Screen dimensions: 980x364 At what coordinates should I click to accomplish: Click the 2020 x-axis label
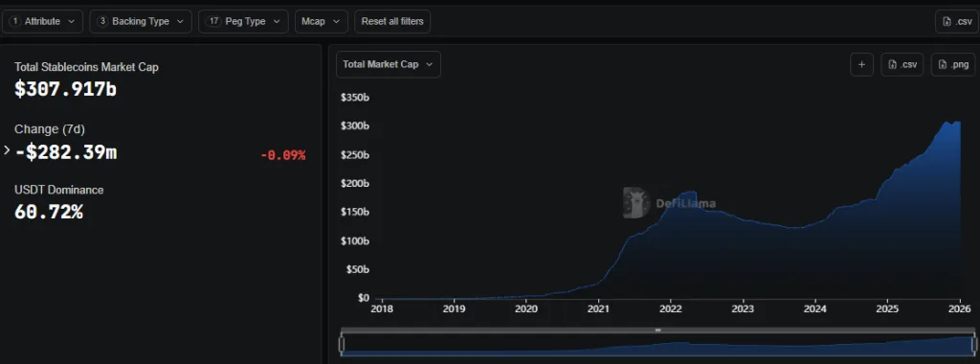pos(525,309)
